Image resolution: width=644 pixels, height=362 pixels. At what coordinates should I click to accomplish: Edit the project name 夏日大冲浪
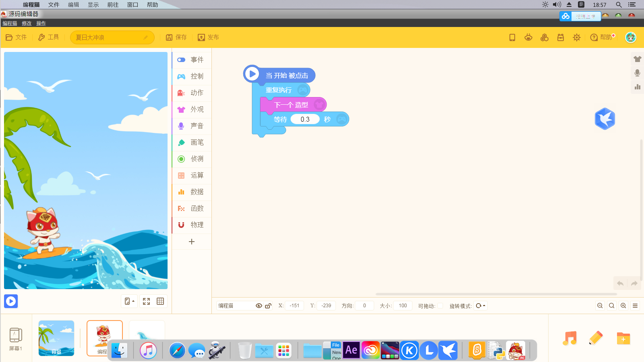(x=112, y=37)
